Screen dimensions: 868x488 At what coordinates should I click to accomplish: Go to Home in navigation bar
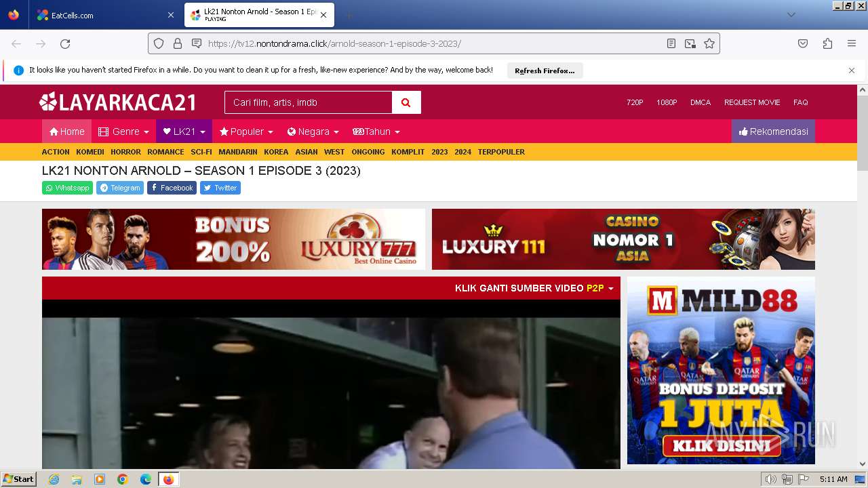coord(66,131)
